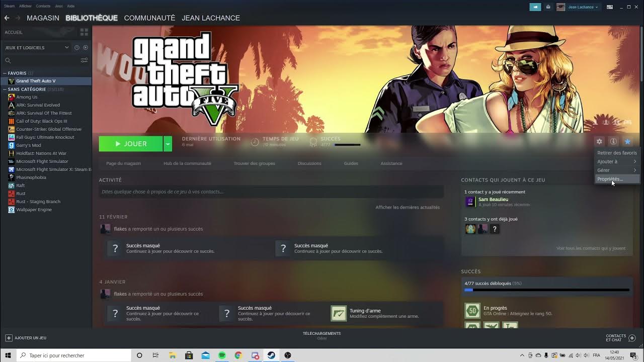644x362 pixels.
Task: Switch to Big Picture mode icon
Action: [610, 7]
